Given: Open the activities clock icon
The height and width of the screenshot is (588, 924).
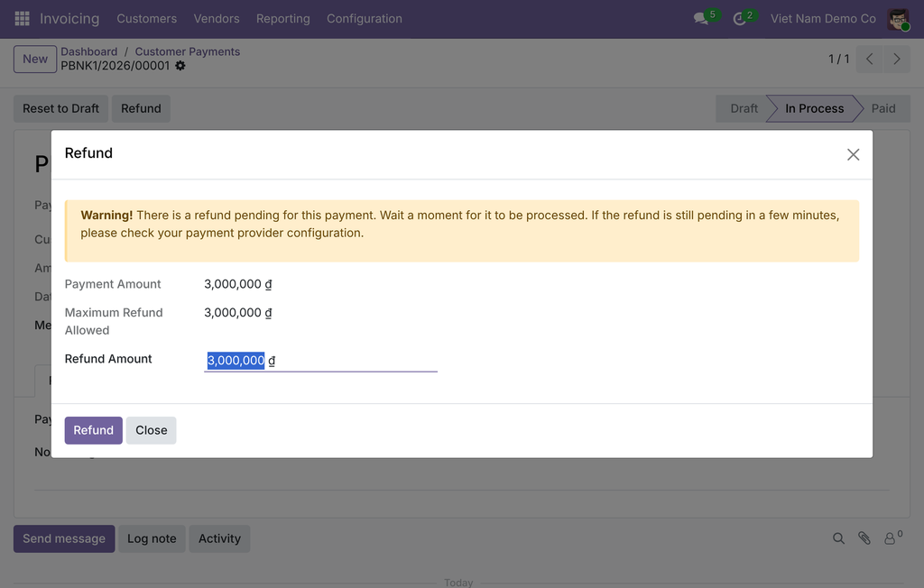Looking at the screenshot, I should click(740, 19).
